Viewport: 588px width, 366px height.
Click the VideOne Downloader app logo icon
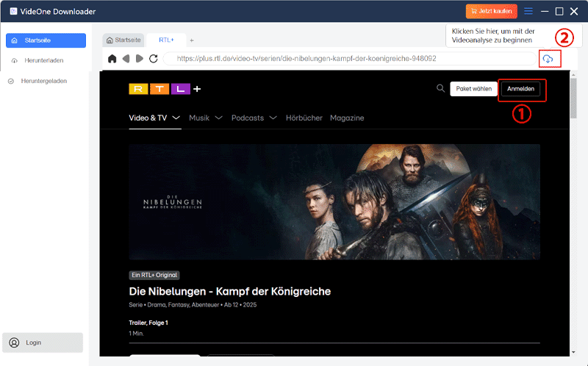(x=13, y=11)
